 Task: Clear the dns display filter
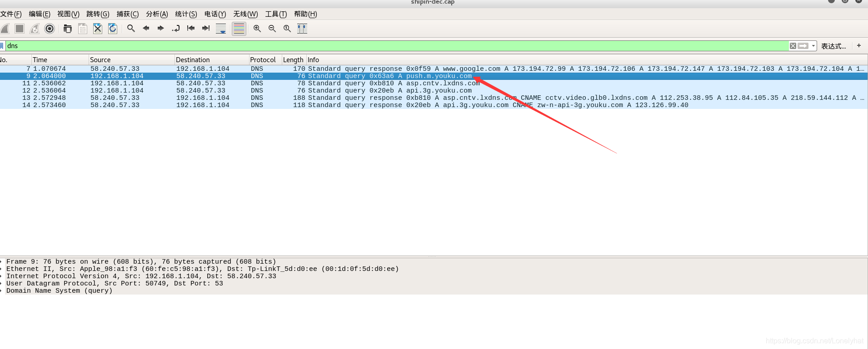(793, 46)
